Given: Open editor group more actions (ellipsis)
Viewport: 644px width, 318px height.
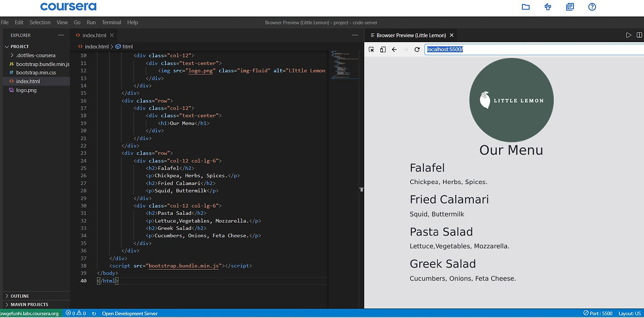Looking at the screenshot, I should (355, 35).
